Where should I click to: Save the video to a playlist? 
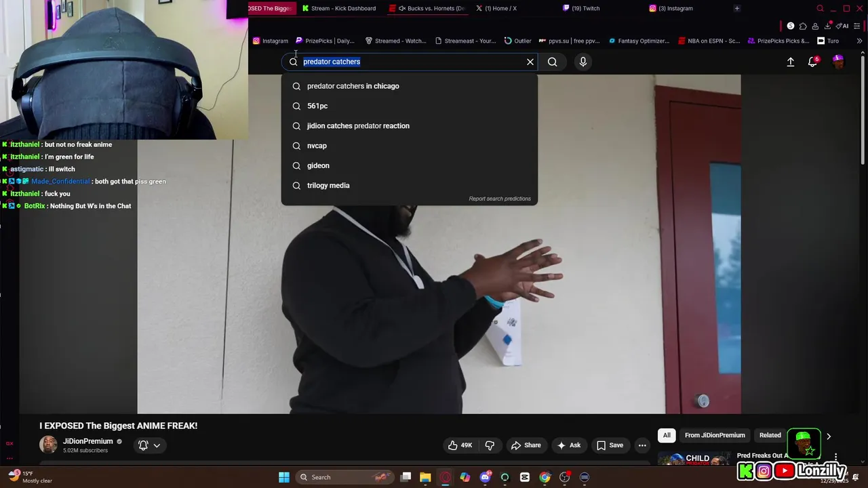tap(610, 445)
